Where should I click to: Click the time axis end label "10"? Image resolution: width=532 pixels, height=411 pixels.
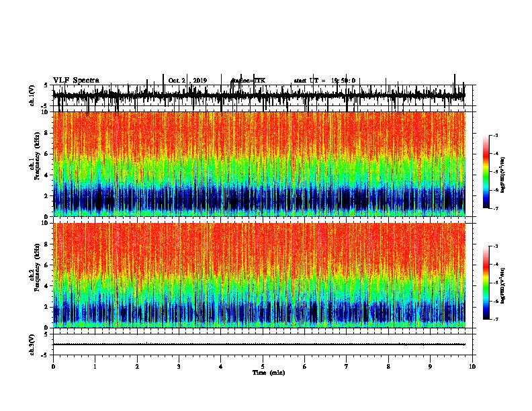pyautogui.click(x=472, y=367)
